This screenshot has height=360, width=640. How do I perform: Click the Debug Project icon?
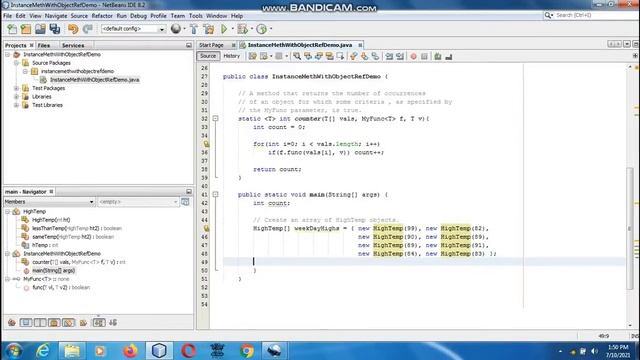tap(242, 29)
